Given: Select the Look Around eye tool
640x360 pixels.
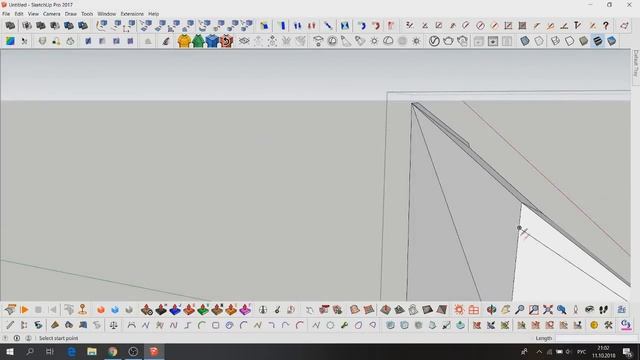Looking at the screenshot, I should click(589, 310).
